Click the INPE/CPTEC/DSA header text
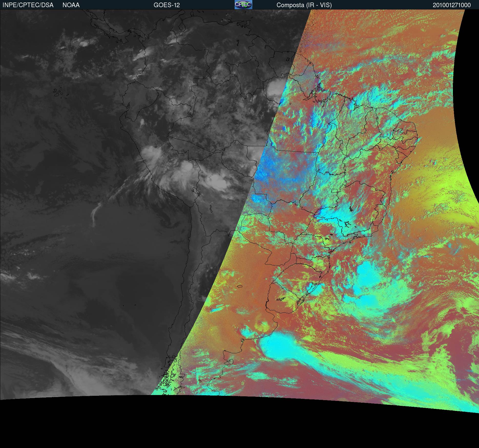This screenshot has width=479, height=448. tap(28, 5)
